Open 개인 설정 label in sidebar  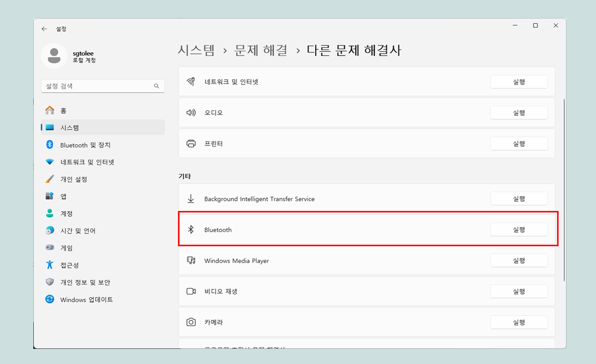click(74, 179)
